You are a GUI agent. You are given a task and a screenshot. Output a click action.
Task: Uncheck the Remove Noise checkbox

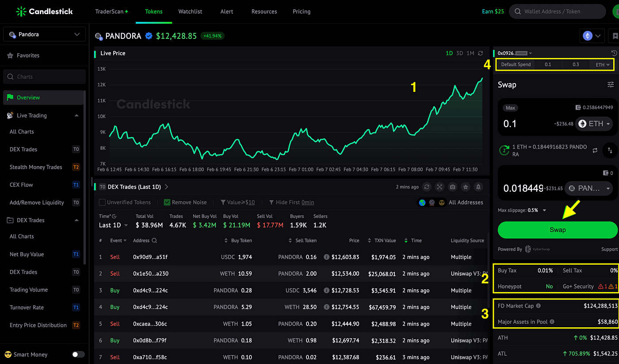click(167, 202)
